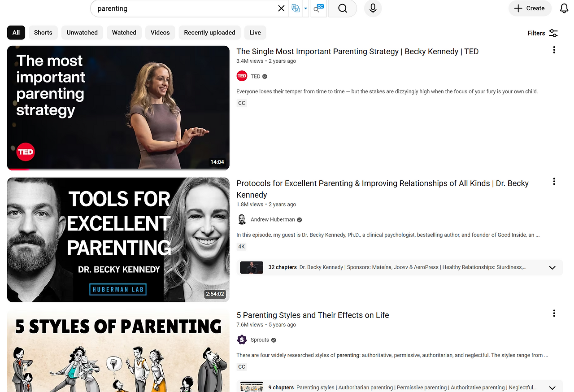Click the verified badge beside Sprouts
Viewport: 574px width, 392px height.
[x=274, y=340]
